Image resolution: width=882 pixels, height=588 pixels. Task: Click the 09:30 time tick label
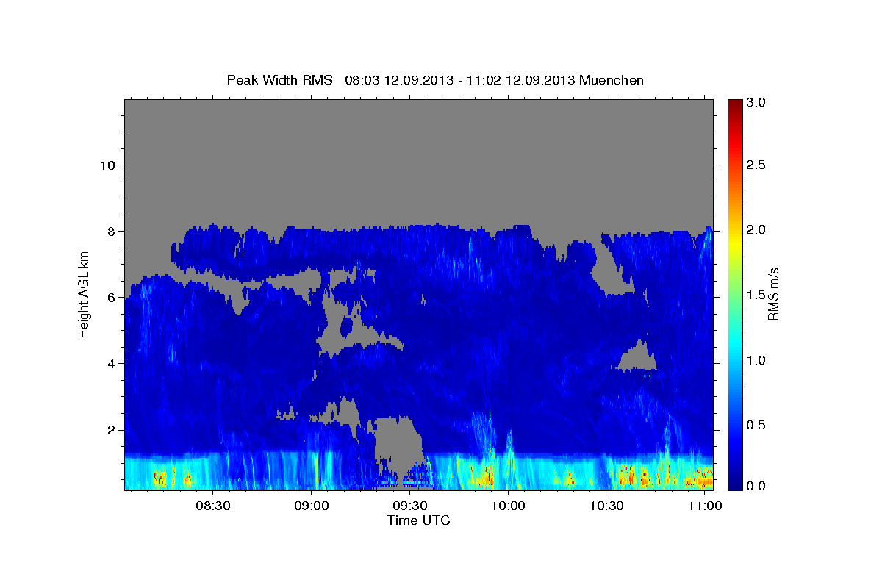[409, 506]
